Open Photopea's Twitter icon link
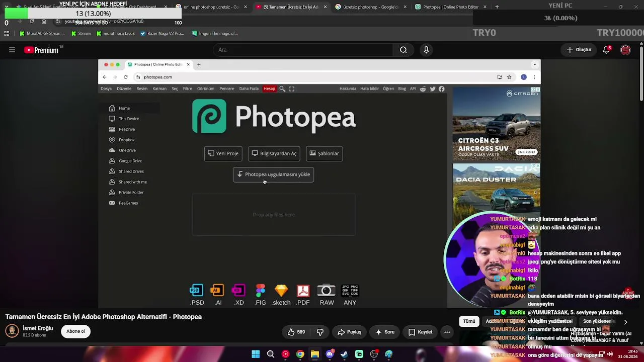Viewport: 644px width, 362px height. click(x=432, y=89)
